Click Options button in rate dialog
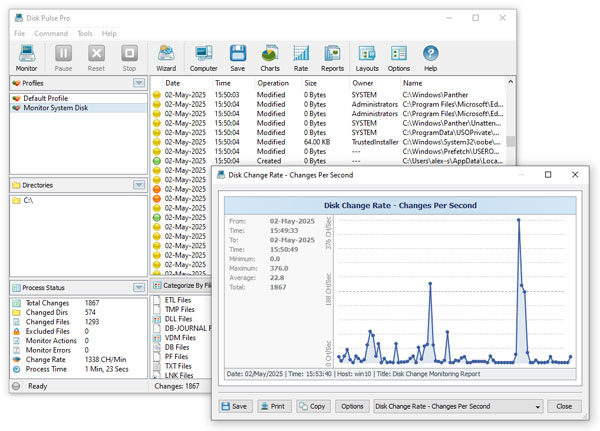Viewport: 600px width, 431px height. [x=352, y=407]
